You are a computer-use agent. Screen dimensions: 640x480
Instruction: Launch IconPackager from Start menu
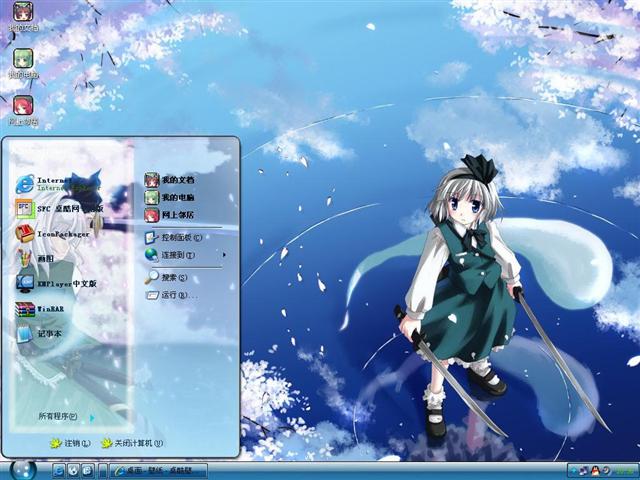52,234
